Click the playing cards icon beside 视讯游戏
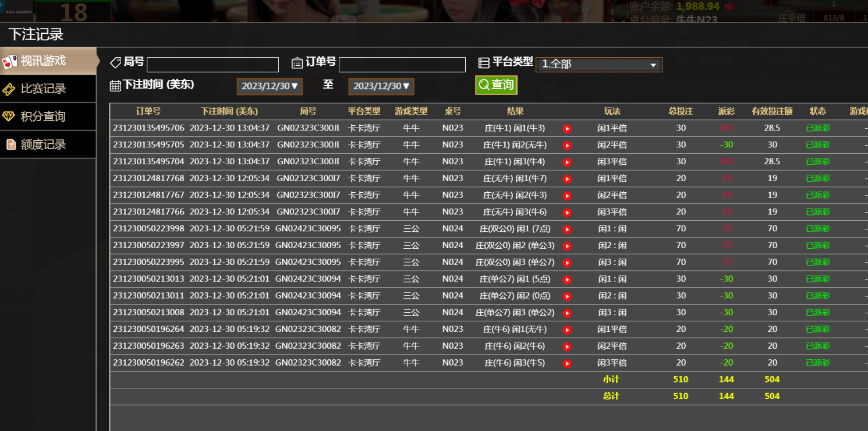Viewport: 868px width, 431px height. [9, 62]
